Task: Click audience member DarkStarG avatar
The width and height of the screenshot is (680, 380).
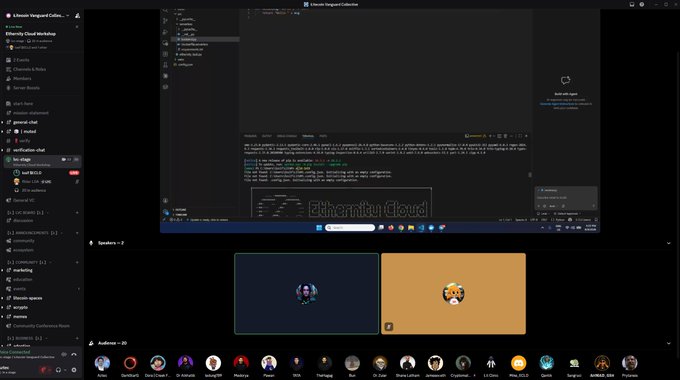Action: pyautogui.click(x=130, y=363)
